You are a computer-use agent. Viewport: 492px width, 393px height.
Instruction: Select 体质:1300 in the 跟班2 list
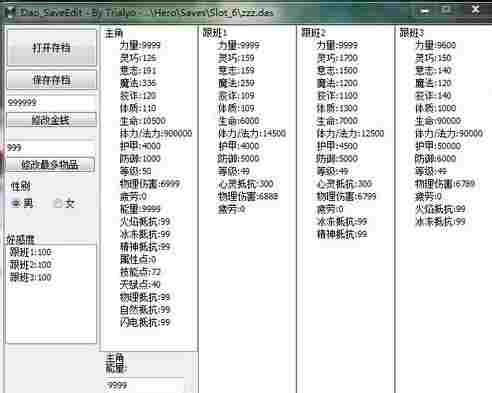point(337,108)
